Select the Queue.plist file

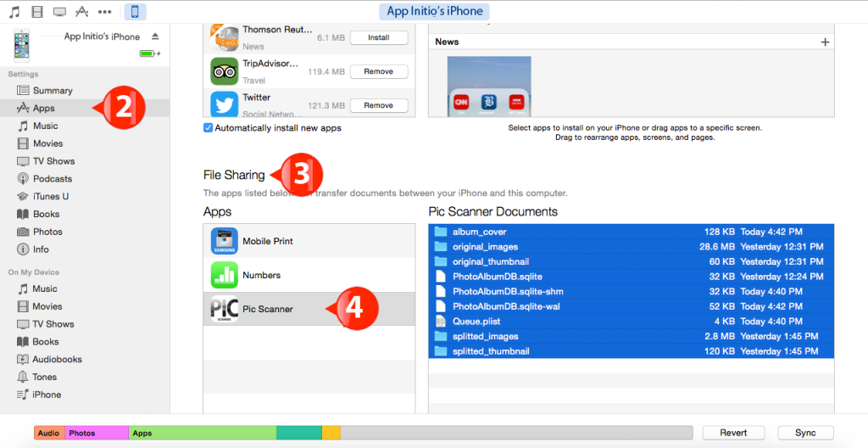[x=631, y=322]
